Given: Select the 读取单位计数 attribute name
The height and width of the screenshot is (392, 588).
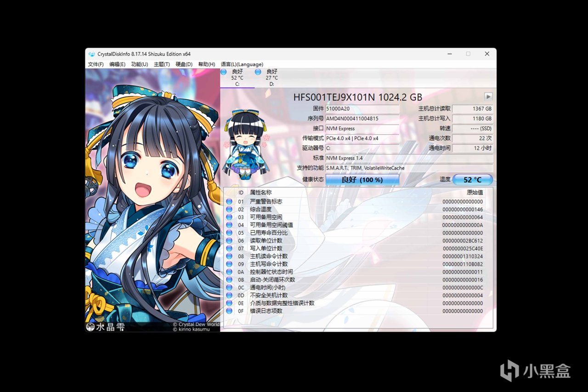Looking at the screenshot, I should (x=266, y=240).
